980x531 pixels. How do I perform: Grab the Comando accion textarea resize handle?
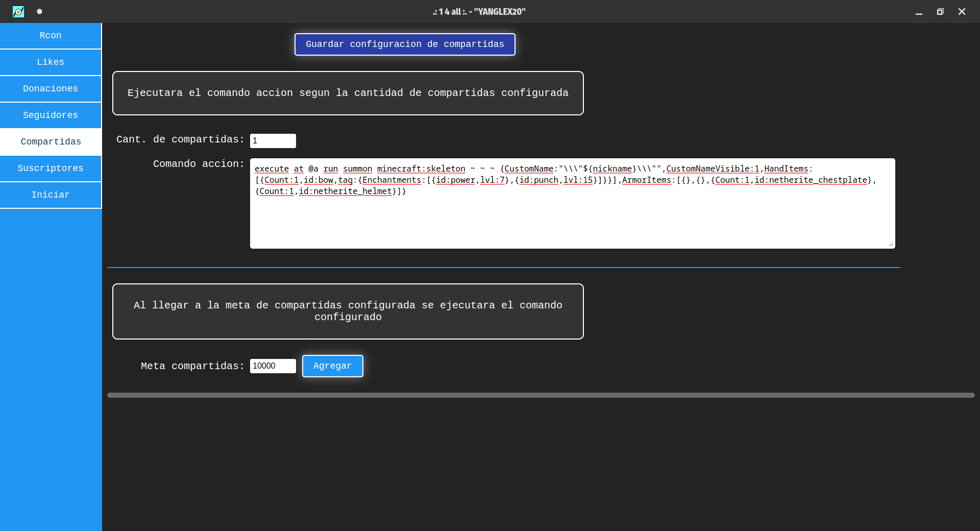tap(891, 245)
